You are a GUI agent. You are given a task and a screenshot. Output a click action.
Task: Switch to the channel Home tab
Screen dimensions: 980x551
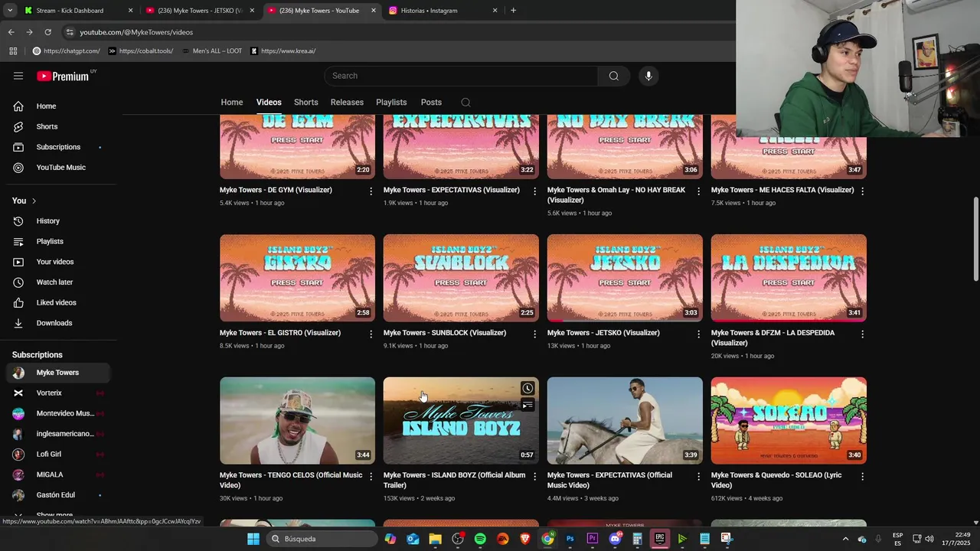232,103
